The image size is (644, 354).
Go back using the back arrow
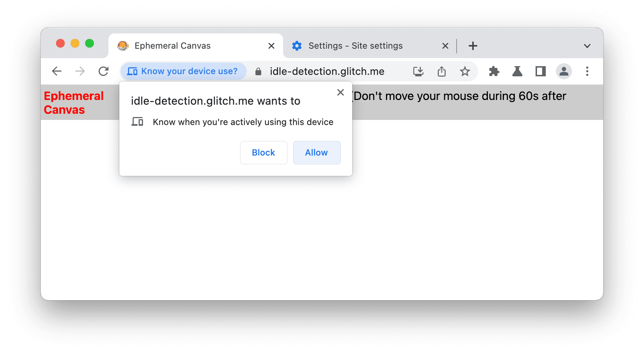pyautogui.click(x=57, y=71)
